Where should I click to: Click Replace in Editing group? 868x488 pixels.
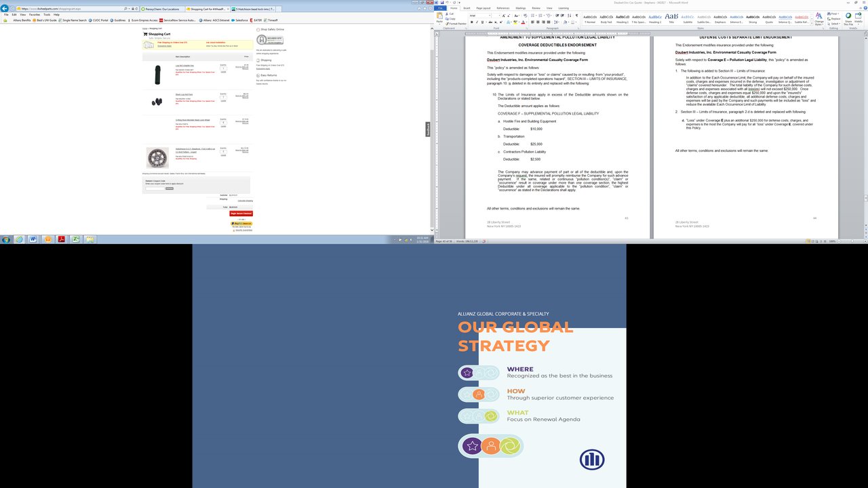[x=833, y=18]
